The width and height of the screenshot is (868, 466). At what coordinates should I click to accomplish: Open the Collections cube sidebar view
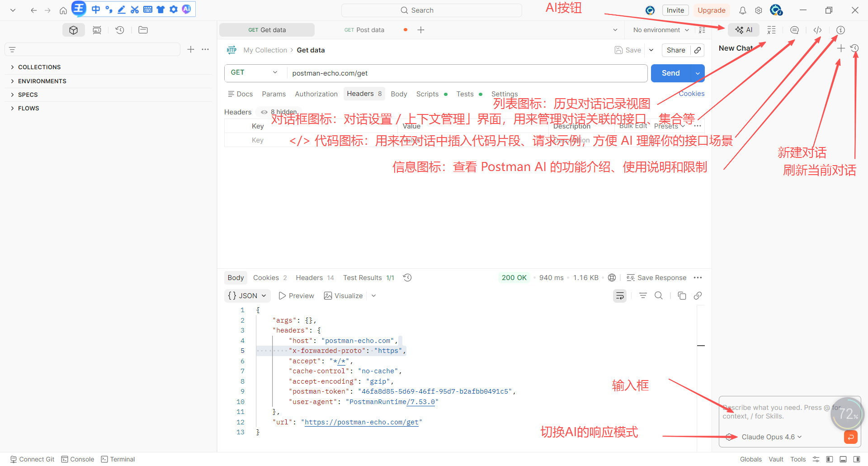(x=74, y=30)
